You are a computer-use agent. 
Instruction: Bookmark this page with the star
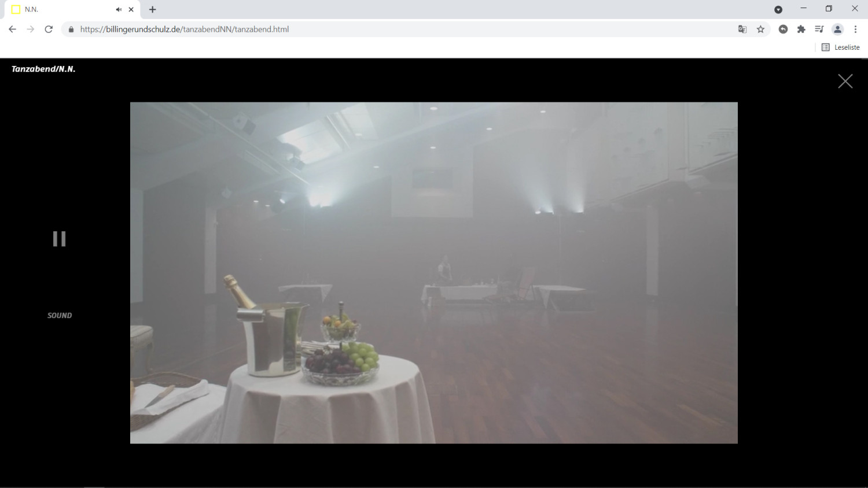tap(760, 29)
